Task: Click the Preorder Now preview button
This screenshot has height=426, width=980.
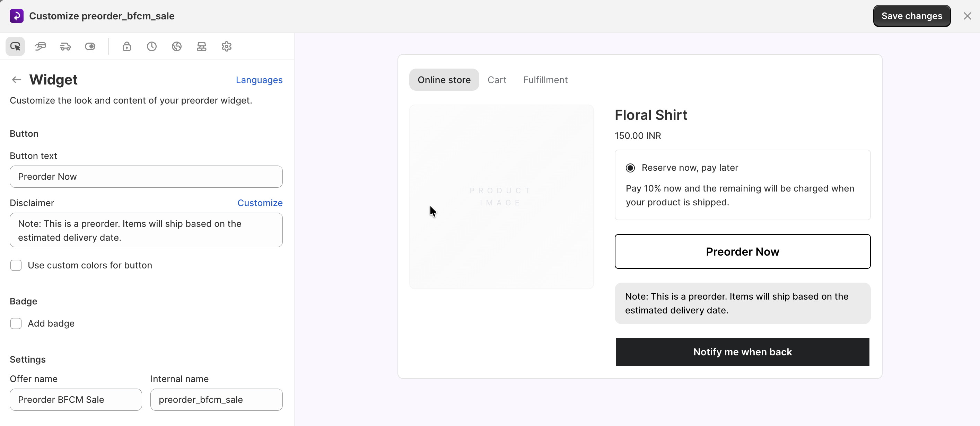Action: (x=742, y=251)
